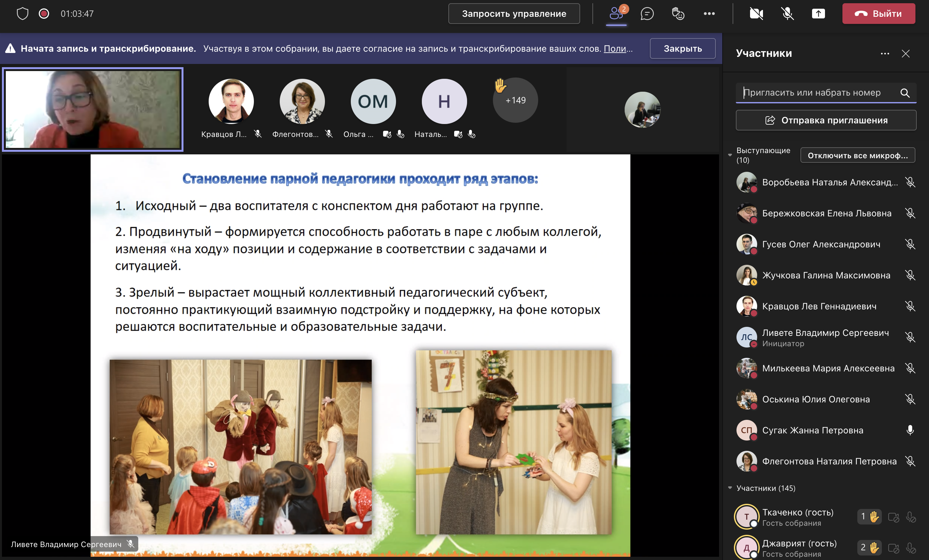Click the Отправка приглашения button
Image resolution: width=929 pixels, height=560 pixels.
click(x=826, y=120)
